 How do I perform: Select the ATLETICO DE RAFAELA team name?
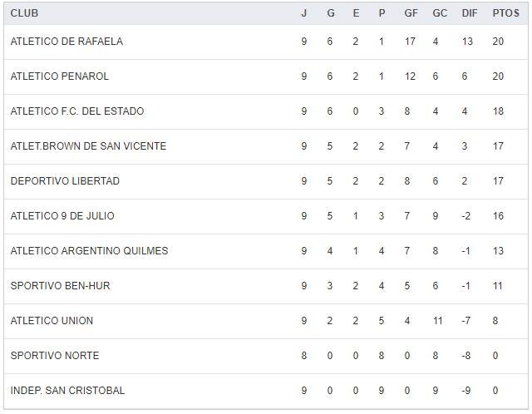click(x=66, y=42)
